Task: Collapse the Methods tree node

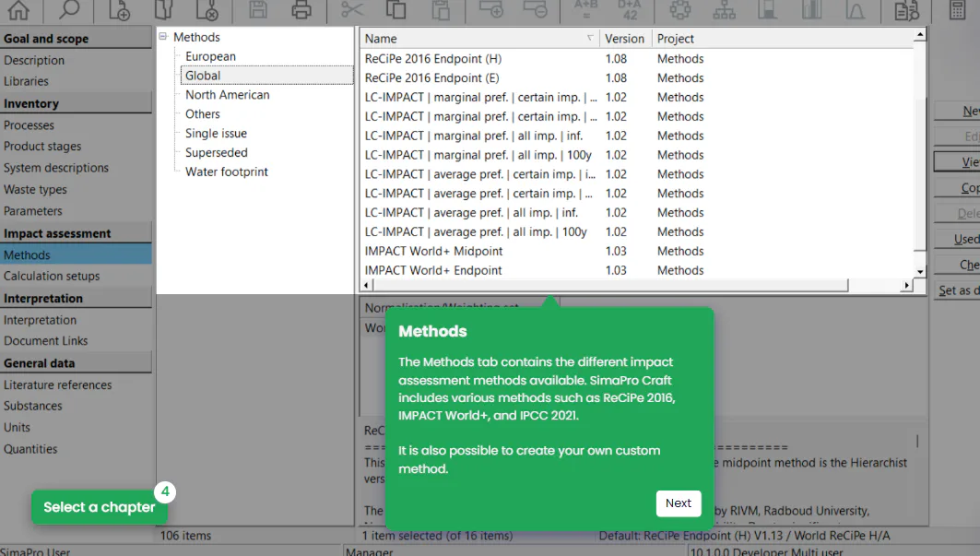Action: pyautogui.click(x=163, y=36)
